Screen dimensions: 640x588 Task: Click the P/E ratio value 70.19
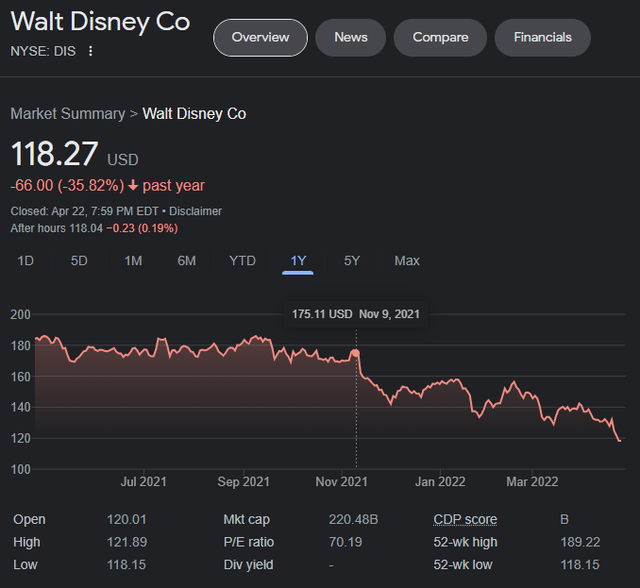(345, 542)
